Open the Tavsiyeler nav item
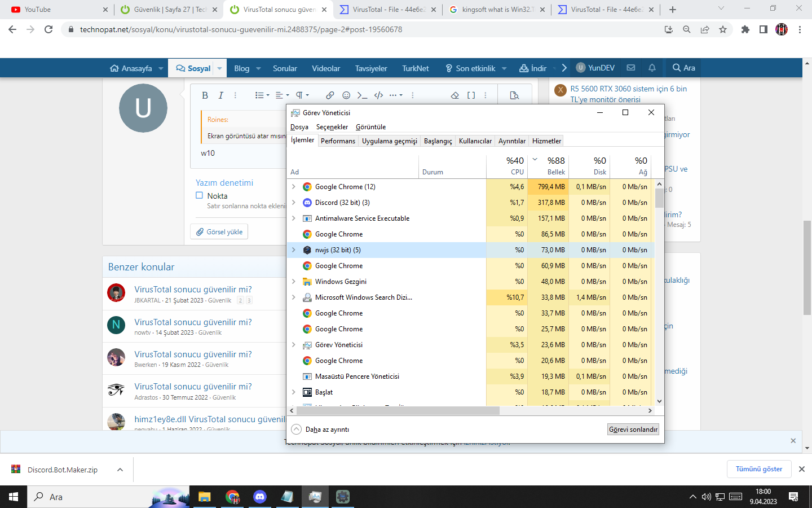This screenshot has height=508, width=812. tap(371, 68)
